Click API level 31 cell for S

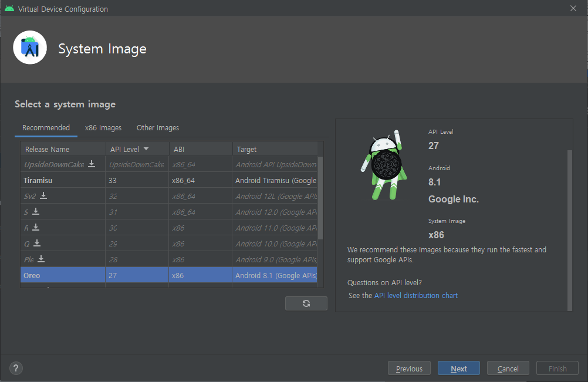[137, 212]
